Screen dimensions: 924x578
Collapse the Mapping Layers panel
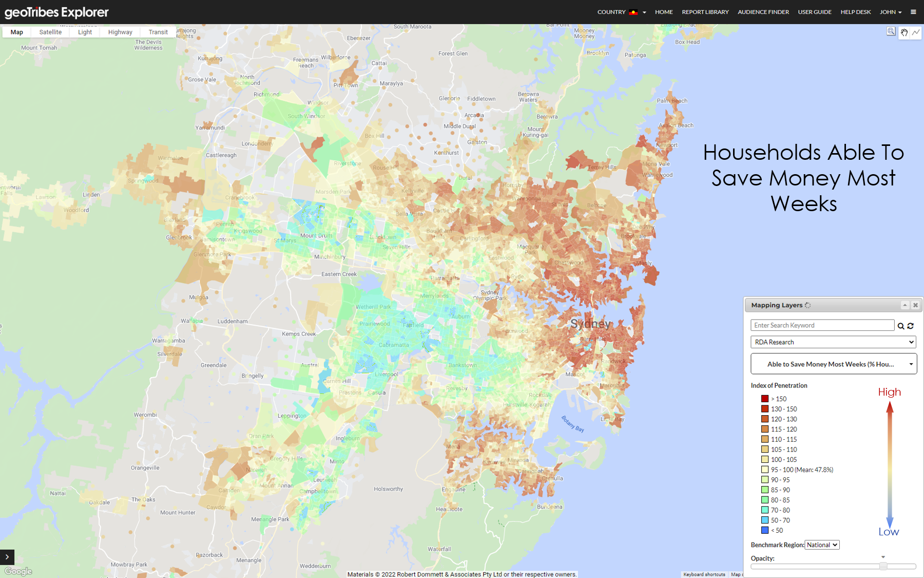905,305
